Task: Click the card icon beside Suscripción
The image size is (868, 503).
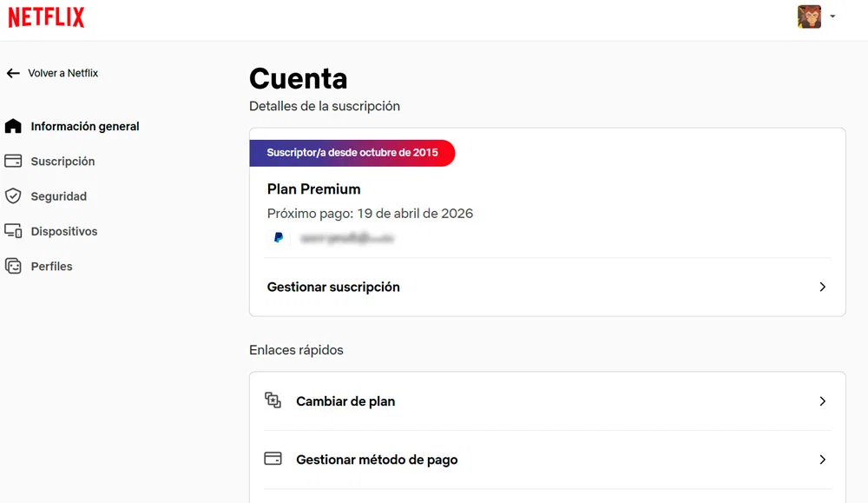Action: pyautogui.click(x=13, y=162)
